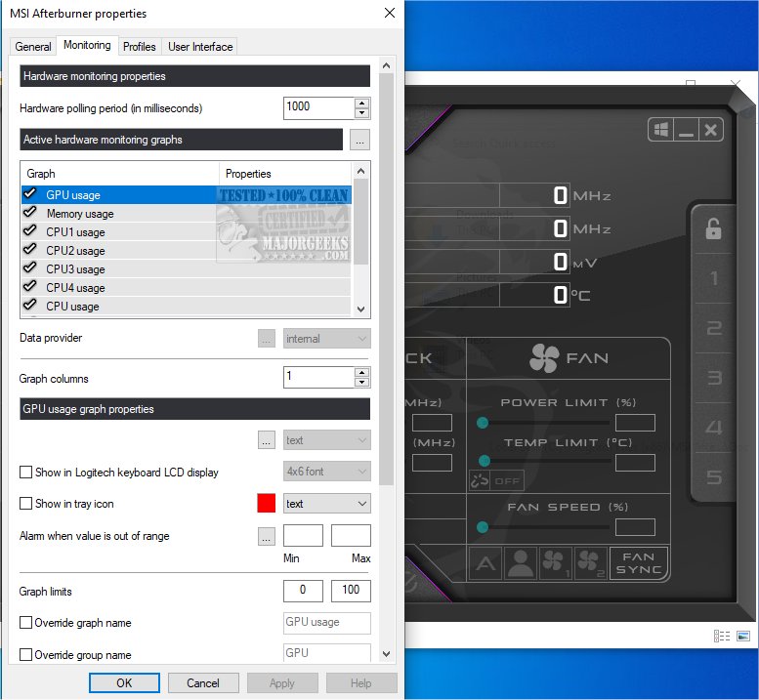The image size is (759, 700).
Task: Click ellipsis button next to text dropdown under GPU usage properties
Action: click(x=267, y=440)
